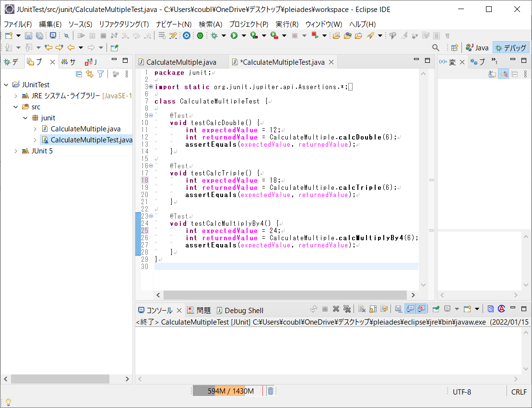
Task: Toggle Show Console on Standard Error change
Action: 421,309
